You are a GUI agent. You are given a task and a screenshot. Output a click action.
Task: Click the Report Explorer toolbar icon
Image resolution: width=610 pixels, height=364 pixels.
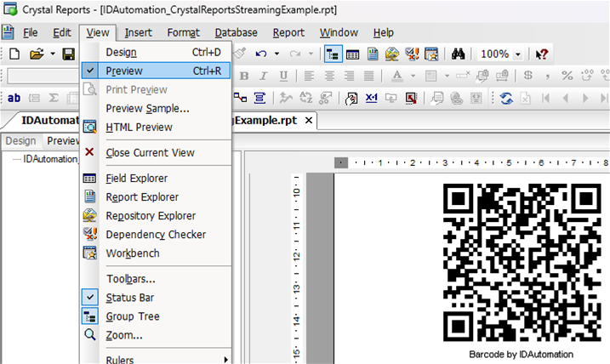coord(373,54)
